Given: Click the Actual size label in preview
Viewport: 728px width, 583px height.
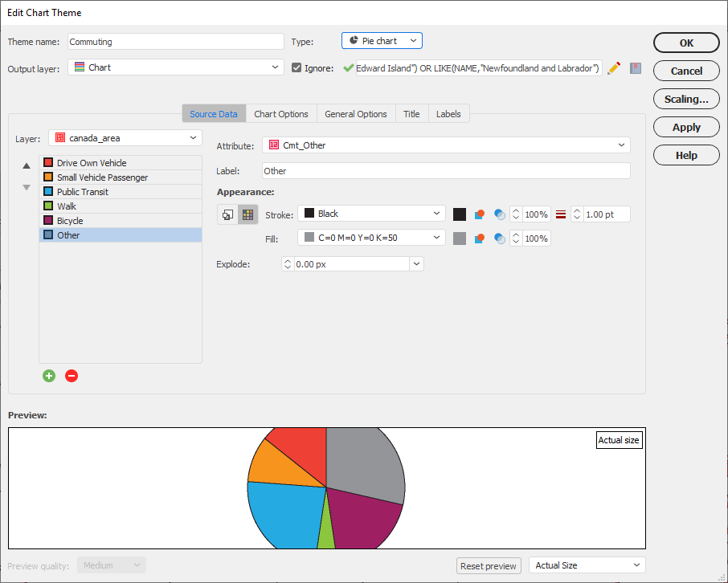Looking at the screenshot, I should pyautogui.click(x=619, y=440).
